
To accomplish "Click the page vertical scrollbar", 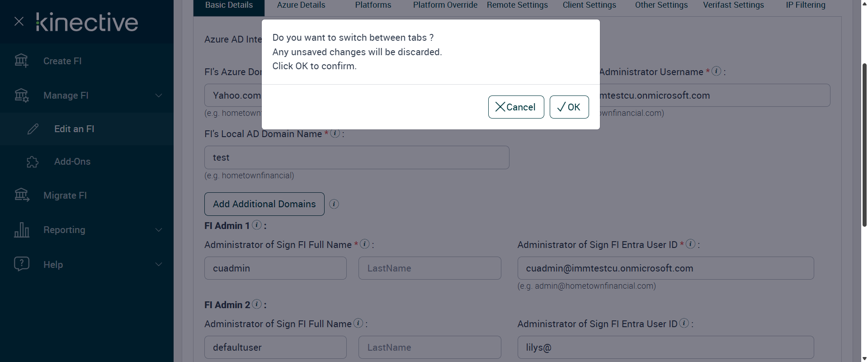I will (x=864, y=145).
